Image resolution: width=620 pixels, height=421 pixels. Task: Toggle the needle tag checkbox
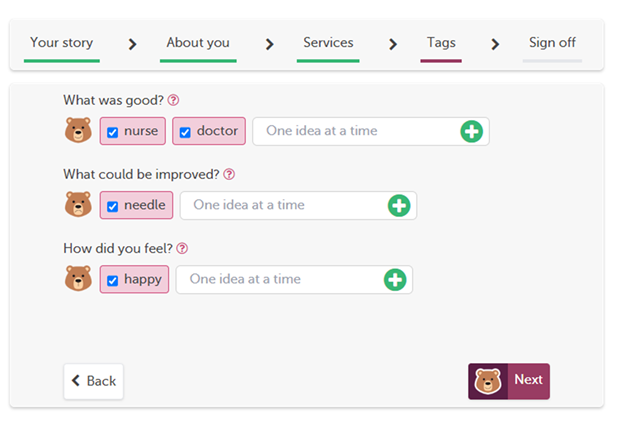point(113,206)
